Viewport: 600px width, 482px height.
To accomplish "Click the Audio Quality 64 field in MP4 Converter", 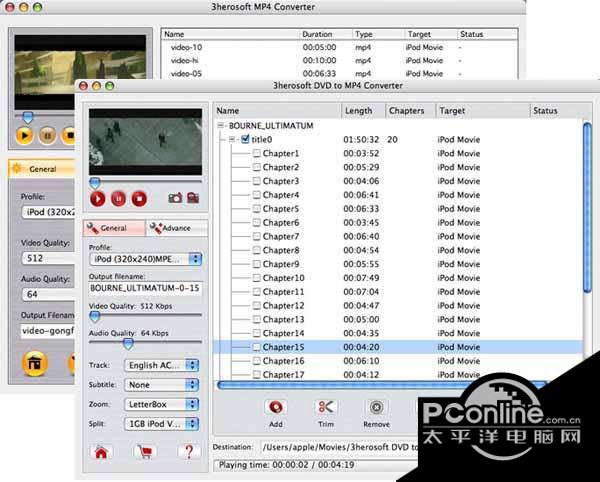I will pos(49,294).
